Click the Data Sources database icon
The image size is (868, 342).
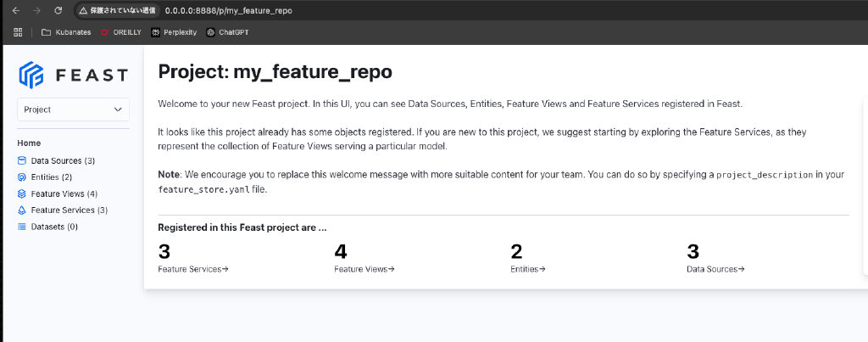(22, 160)
